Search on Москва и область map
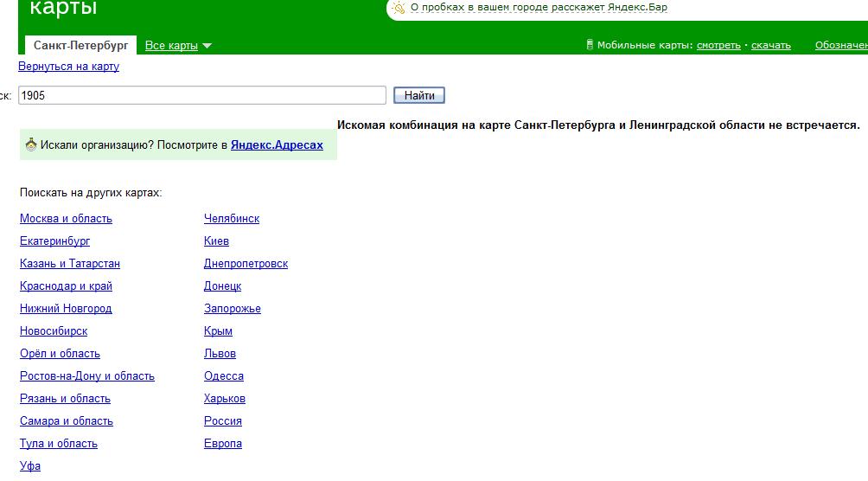Image resolution: width=868 pixels, height=481 pixels. [x=66, y=219]
